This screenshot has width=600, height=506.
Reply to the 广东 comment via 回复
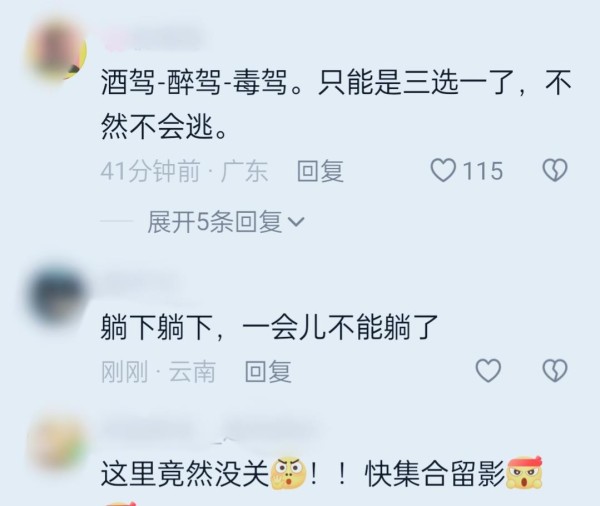320,171
